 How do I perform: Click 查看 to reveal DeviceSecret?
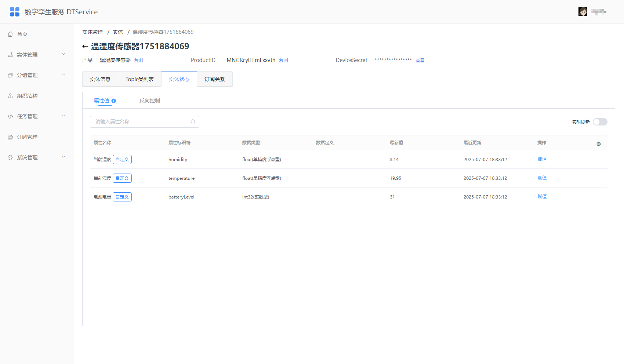pos(420,61)
